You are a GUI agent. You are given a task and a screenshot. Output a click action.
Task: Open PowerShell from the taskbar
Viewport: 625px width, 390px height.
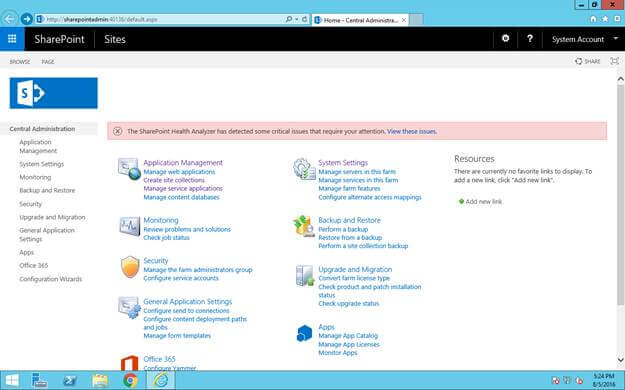pyautogui.click(x=70, y=380)
